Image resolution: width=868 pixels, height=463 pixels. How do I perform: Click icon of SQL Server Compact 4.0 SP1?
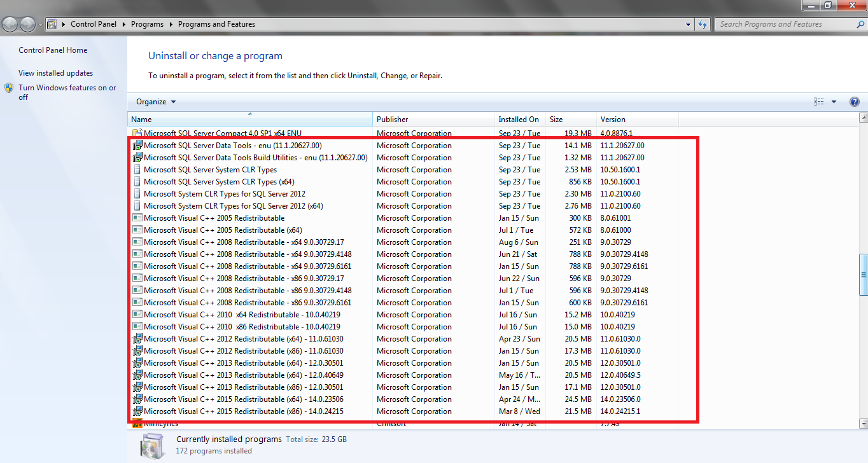point(137,134)
